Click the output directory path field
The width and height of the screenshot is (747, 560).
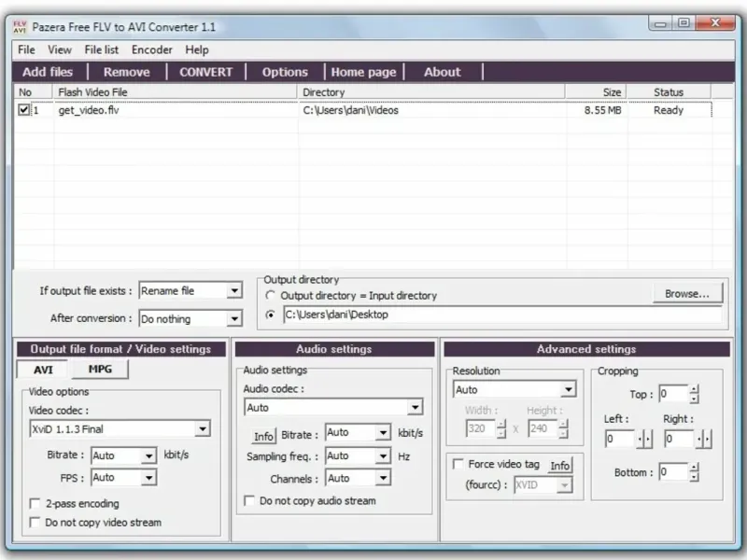pyautogui.click(x=502, y=315)
